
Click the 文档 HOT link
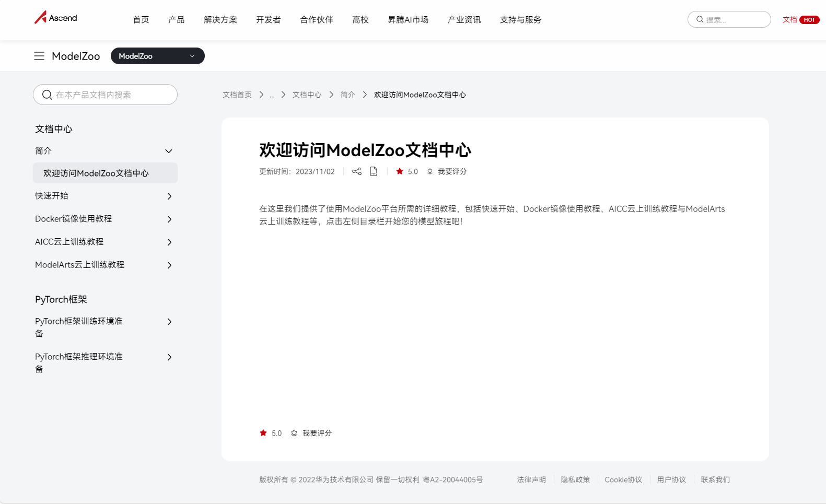[x=801, y=19]
